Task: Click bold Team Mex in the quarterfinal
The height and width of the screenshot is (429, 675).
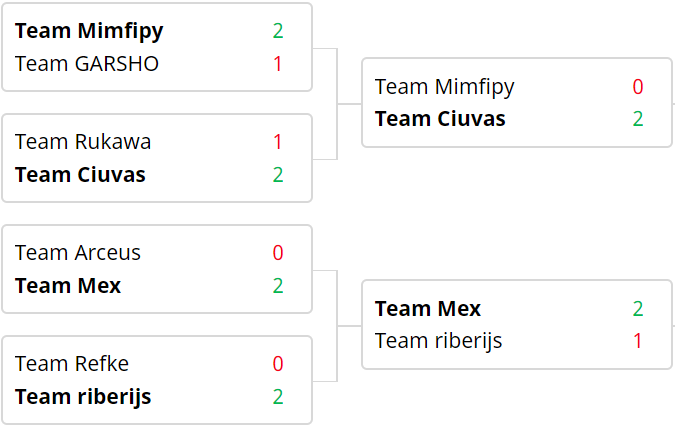Action: (68, 286)
